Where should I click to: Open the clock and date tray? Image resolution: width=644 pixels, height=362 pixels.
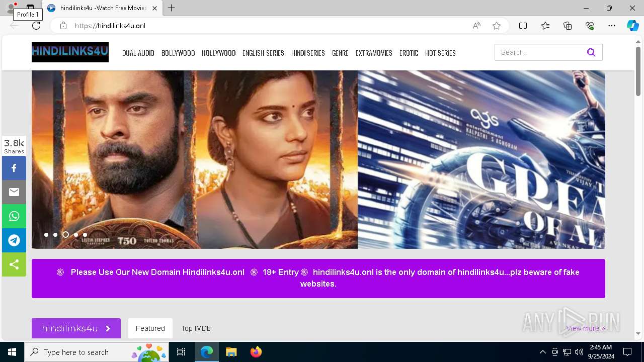(x=601, y=352)
